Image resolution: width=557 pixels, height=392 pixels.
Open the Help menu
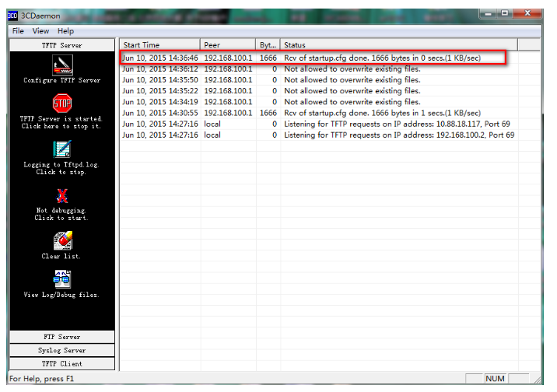[x=65, y=31]
